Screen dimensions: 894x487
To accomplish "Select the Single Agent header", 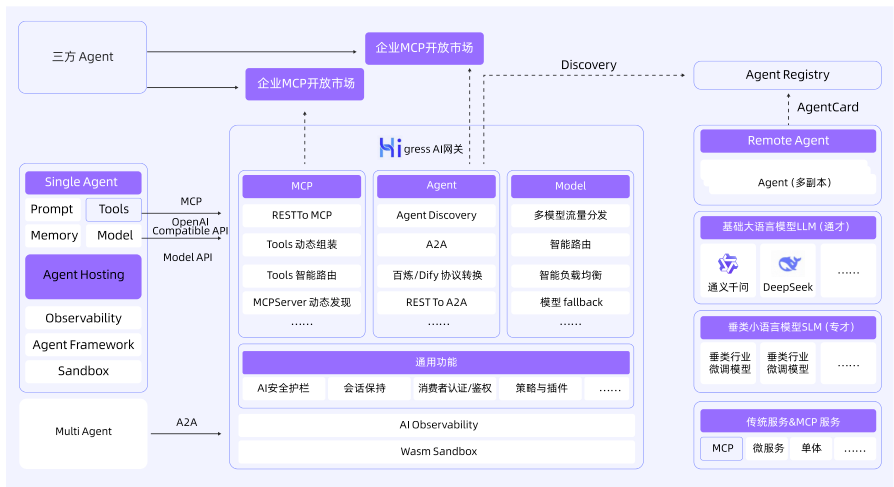I will [x=83, y=182].
